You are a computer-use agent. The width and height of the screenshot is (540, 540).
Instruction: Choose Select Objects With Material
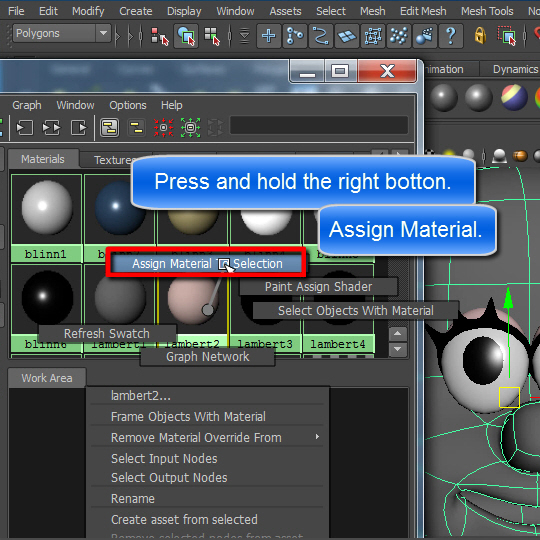coord(355,311)
